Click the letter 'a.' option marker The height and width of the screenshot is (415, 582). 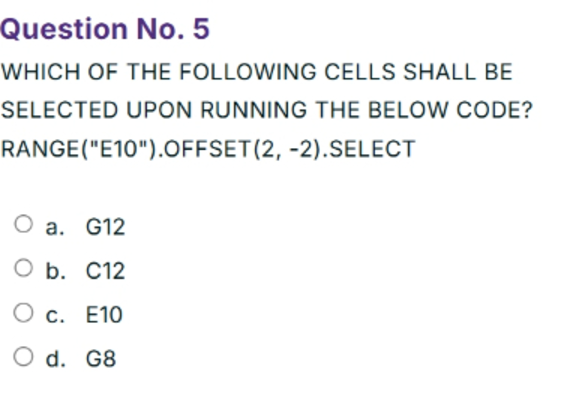55,228
